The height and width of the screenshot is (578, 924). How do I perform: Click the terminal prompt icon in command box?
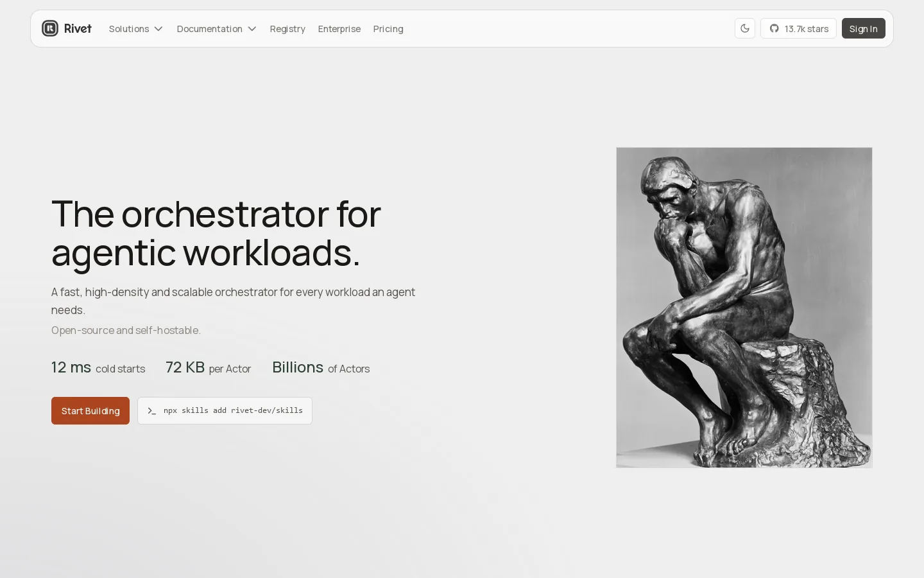point(152,411)
